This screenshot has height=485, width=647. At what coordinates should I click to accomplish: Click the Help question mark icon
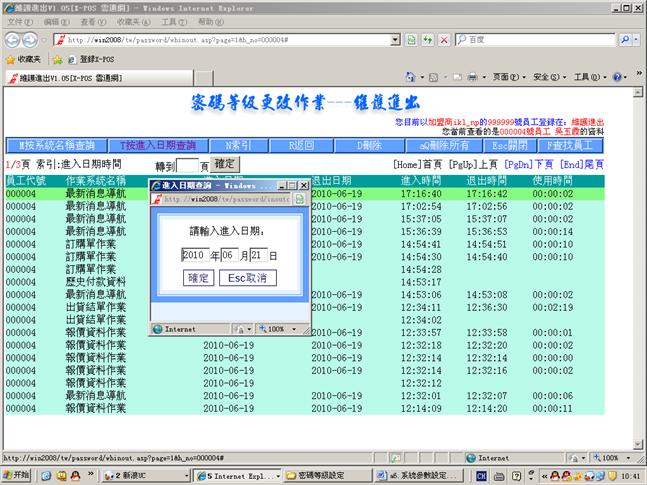pyautogui.click(x=616, y=77)
